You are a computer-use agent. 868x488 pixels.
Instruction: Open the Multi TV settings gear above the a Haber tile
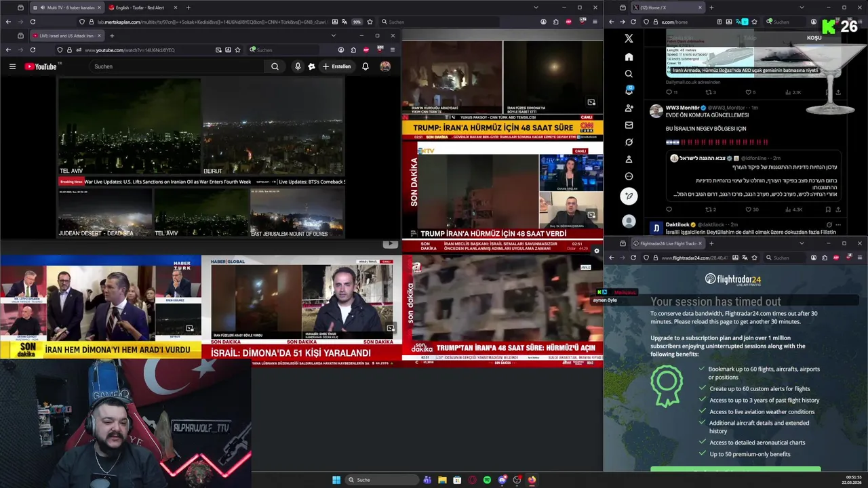point(597,251)
